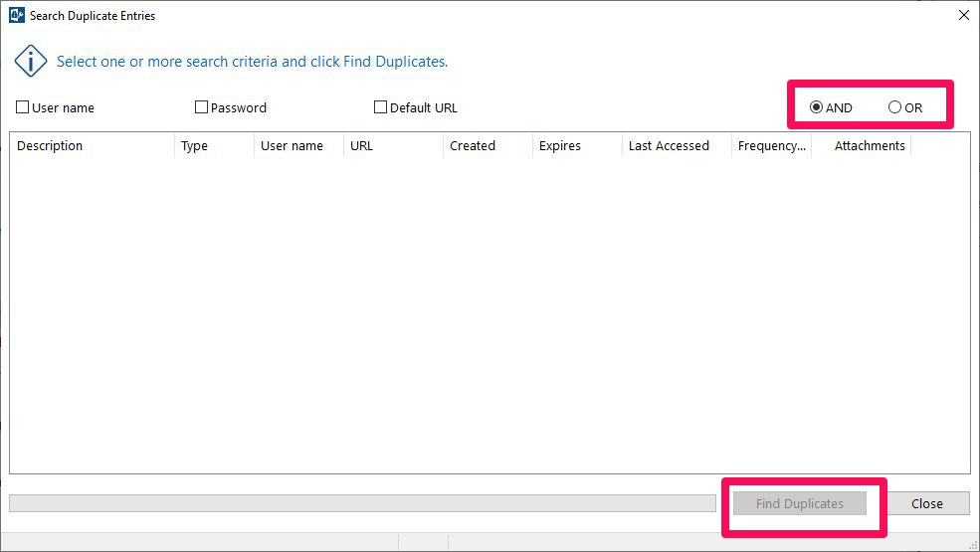
Task: Click the Last Accessed column header
Action: point(677,145)
